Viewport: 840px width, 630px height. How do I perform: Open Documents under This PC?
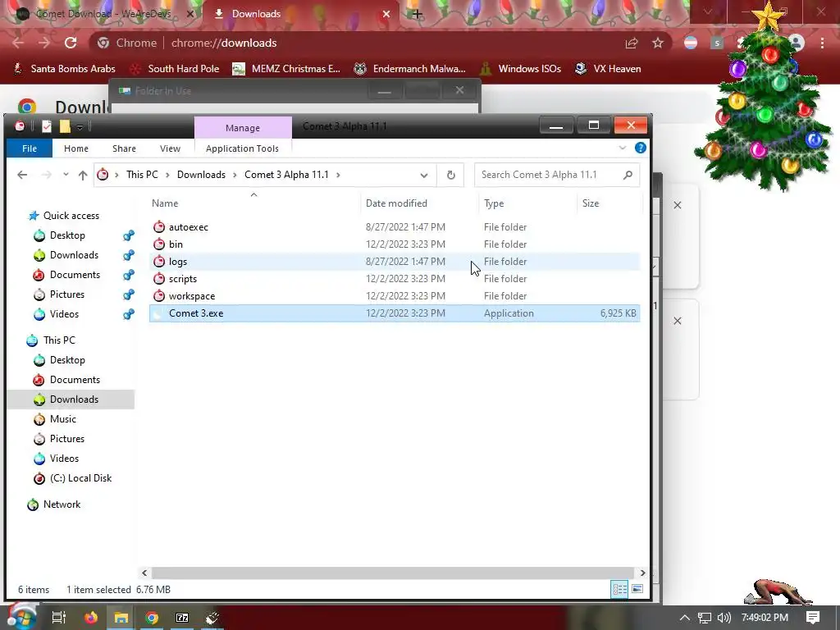coord(75,380)
